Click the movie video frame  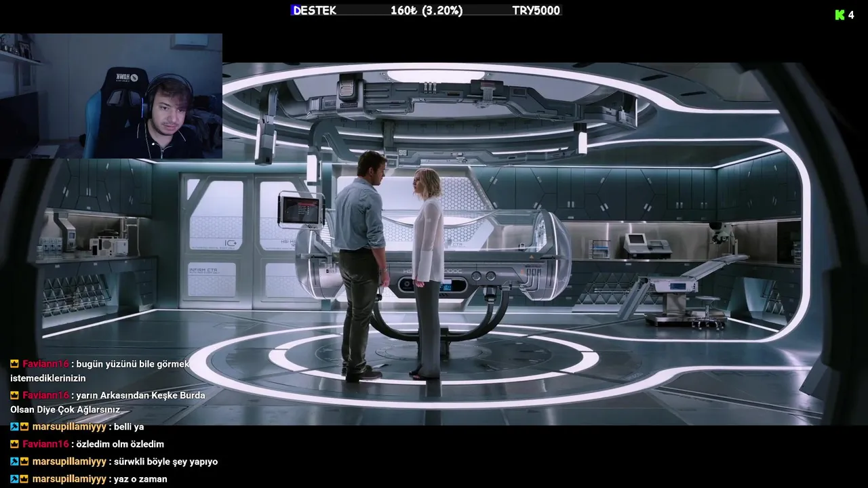[x=434, y=244]
